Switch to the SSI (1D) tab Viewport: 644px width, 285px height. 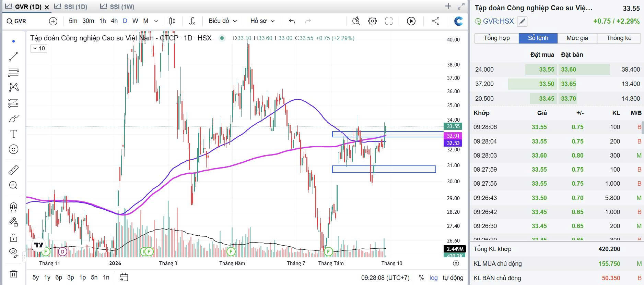point(71,7)
